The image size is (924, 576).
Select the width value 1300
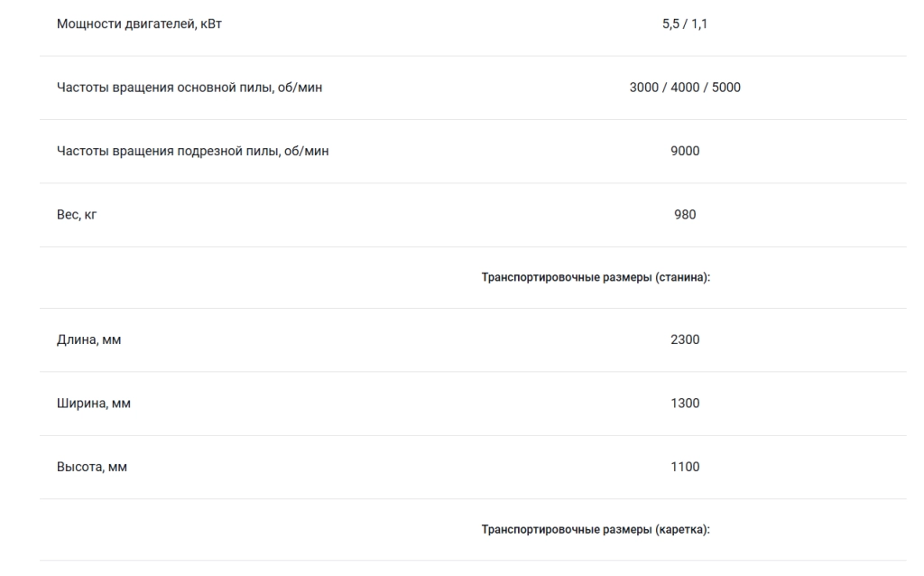(x=685, y=404)
